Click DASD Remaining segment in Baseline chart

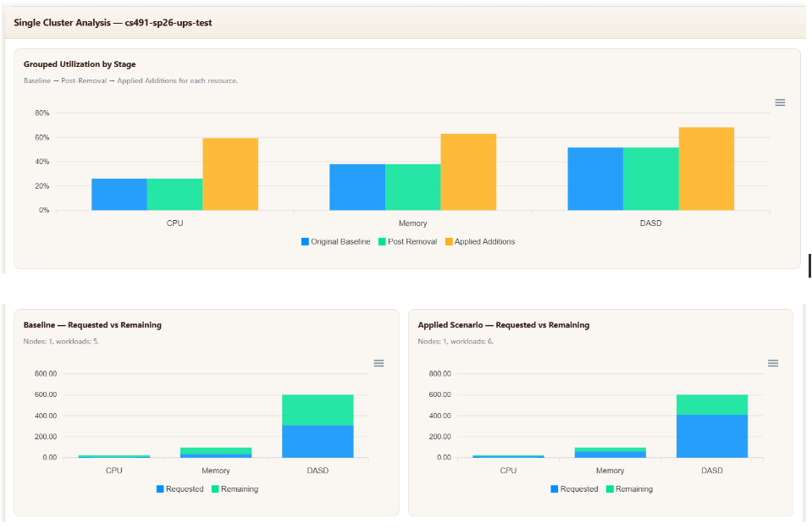click(x=318, y=410)
